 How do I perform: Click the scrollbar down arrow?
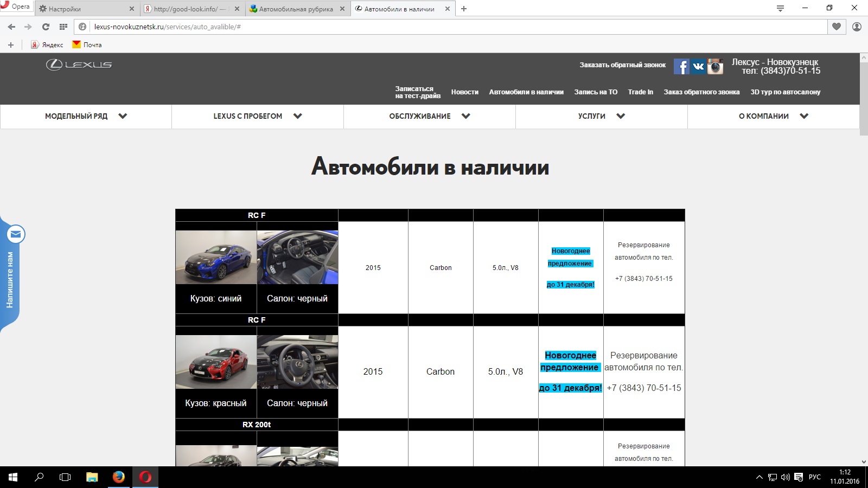pos(864,462)
